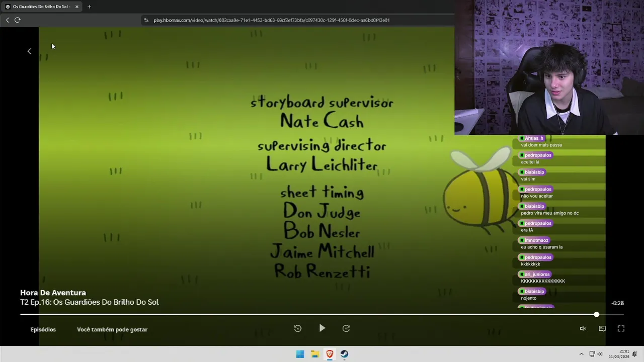
Task: Click chat message 'pedro vira meu amigo no dc'
Action: point(550,213)
